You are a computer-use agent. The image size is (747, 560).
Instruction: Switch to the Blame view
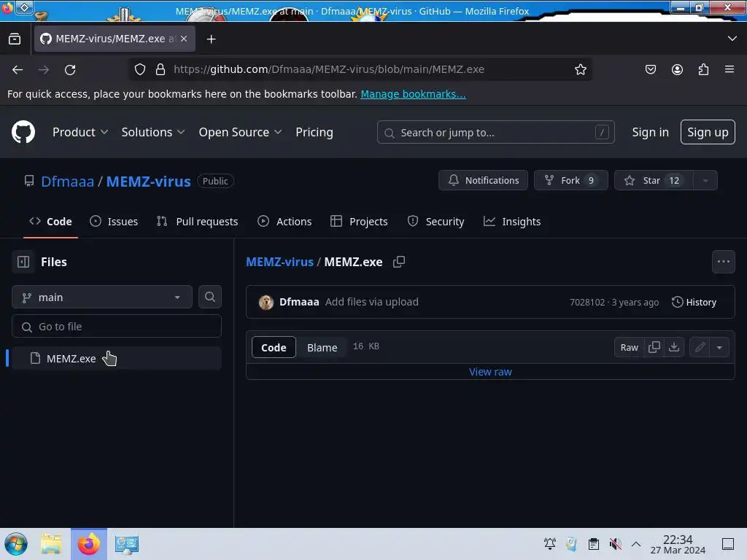(x=322, y=348)
